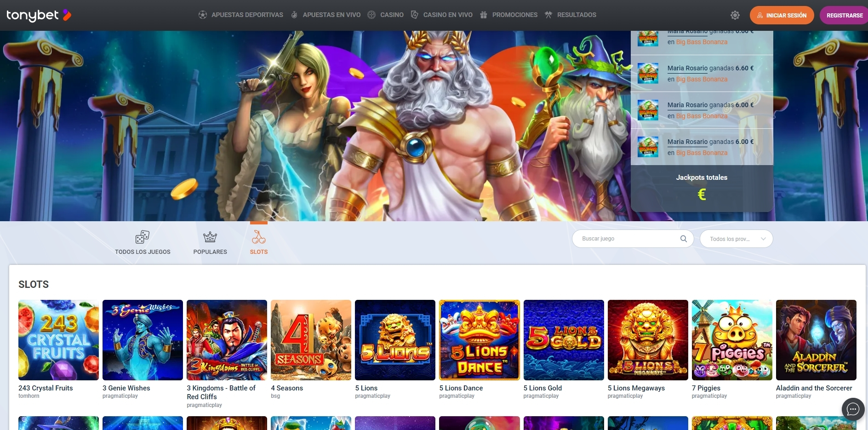Click the euro symbol under Jackpots totales
The height and width of the screenshot is (430, 868).
coord(702,195)
